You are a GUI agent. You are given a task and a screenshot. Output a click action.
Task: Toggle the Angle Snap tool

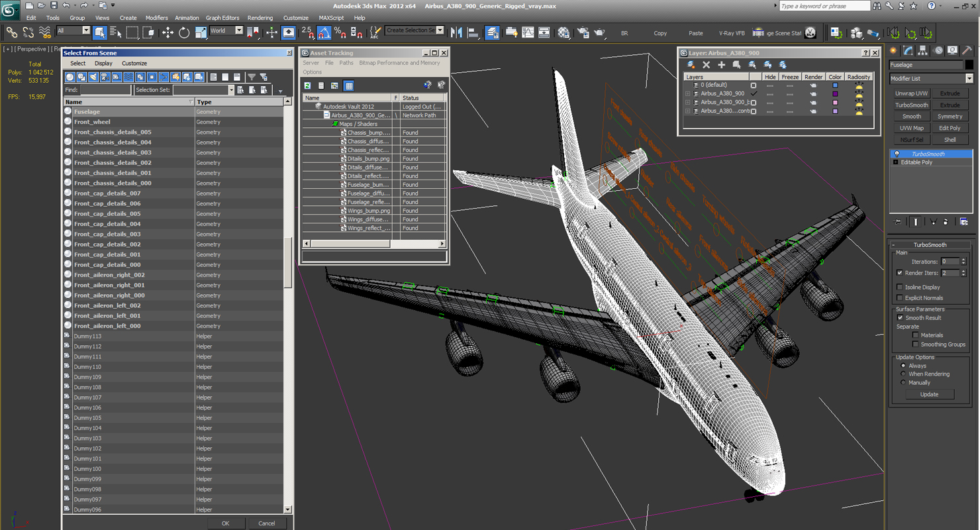[x=324, y=32]
